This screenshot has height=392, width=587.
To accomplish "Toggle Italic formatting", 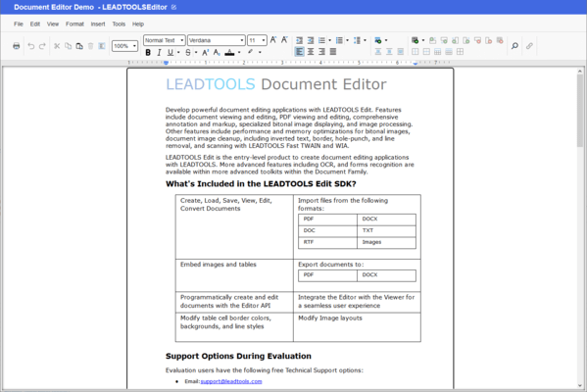I will (x=159, y=52).
